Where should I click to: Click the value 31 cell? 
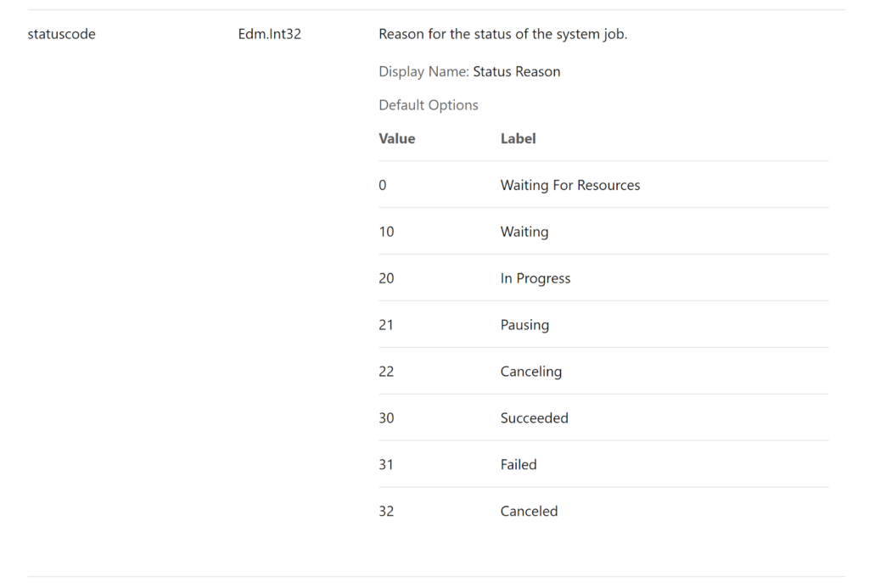pos(386,465)
